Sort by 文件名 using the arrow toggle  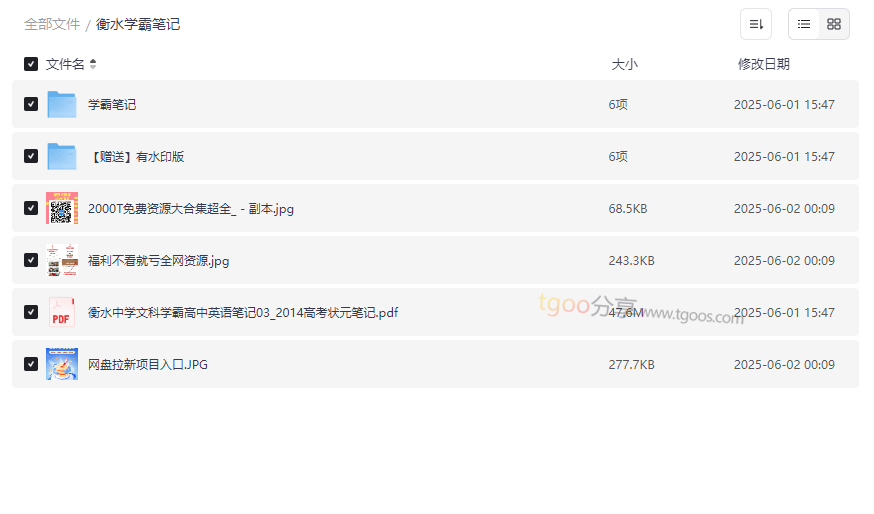click(x=93, y=64)
